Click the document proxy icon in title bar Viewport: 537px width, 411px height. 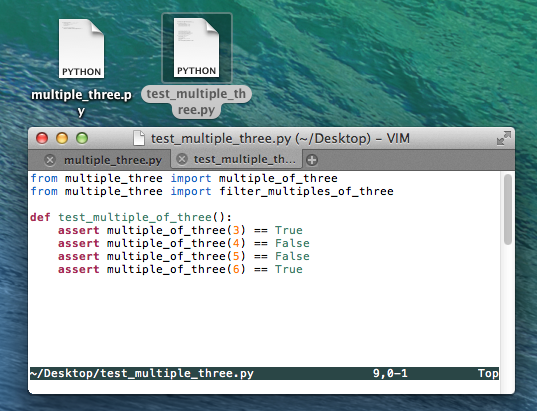139,138
